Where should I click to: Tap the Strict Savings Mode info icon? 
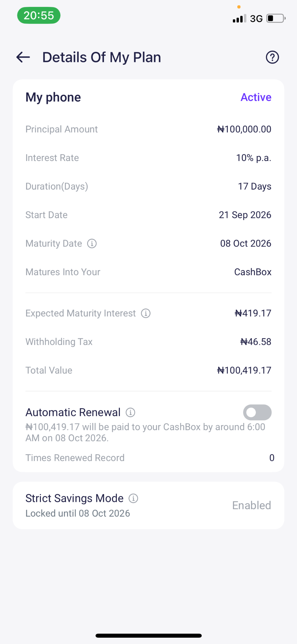click(x=133, y=498)
